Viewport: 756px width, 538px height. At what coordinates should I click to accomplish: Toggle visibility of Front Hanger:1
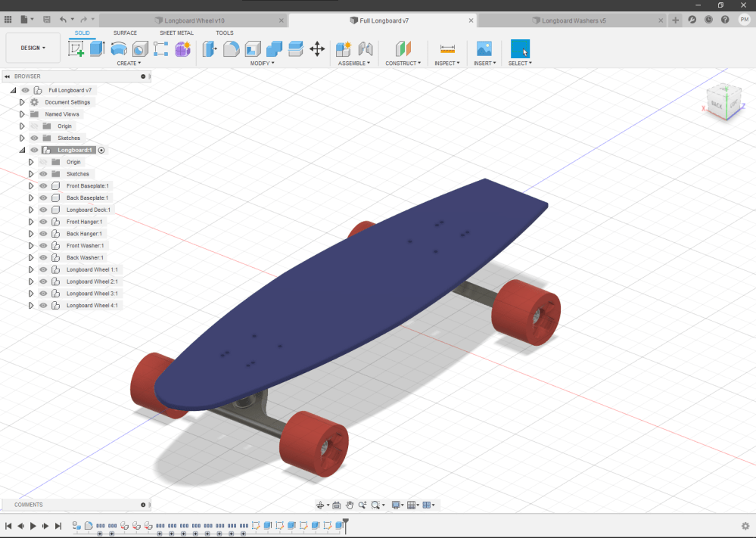point(43,222)
